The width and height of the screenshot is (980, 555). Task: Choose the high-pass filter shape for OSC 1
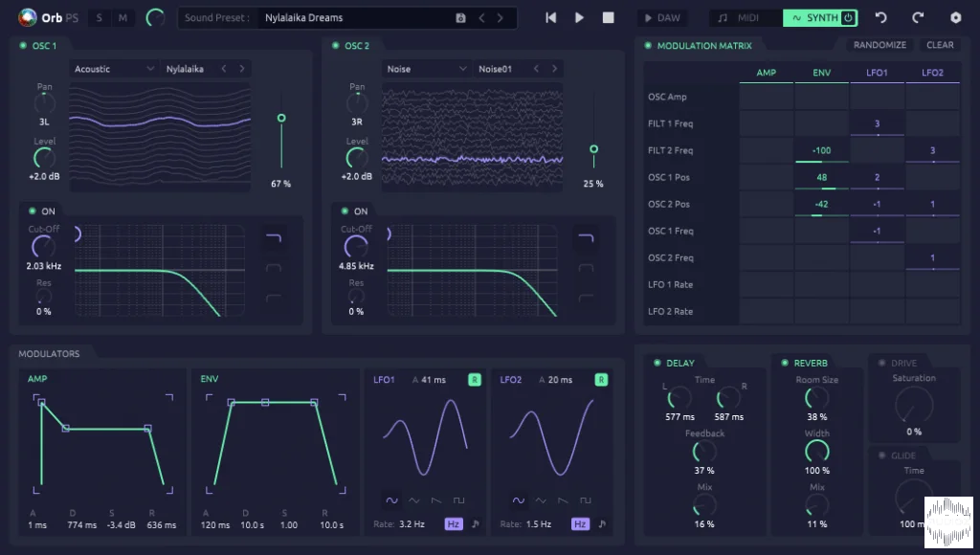[274, 299]
